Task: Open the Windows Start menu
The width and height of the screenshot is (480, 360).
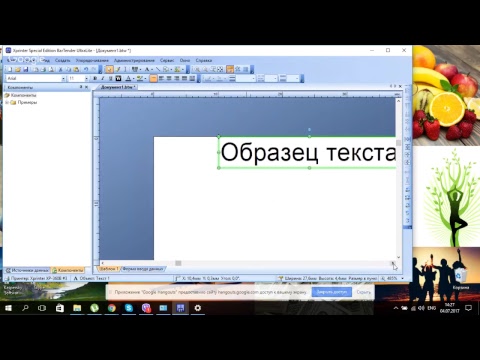Action: click(x=8, y=308)
